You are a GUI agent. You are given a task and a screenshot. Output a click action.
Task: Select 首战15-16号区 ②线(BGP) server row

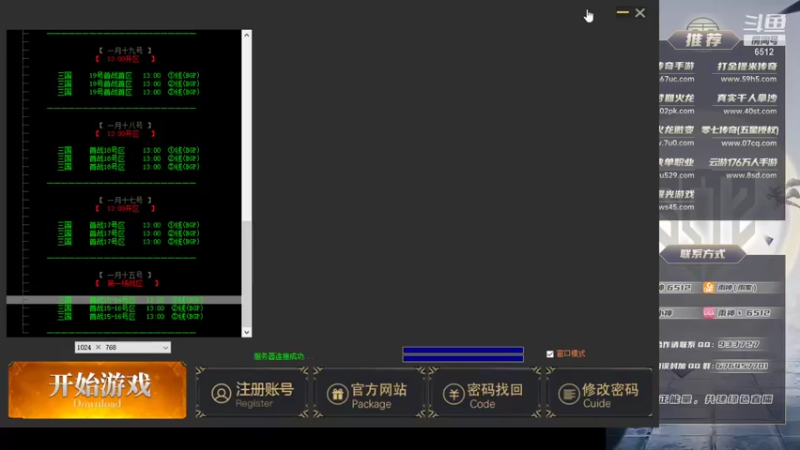130,308
